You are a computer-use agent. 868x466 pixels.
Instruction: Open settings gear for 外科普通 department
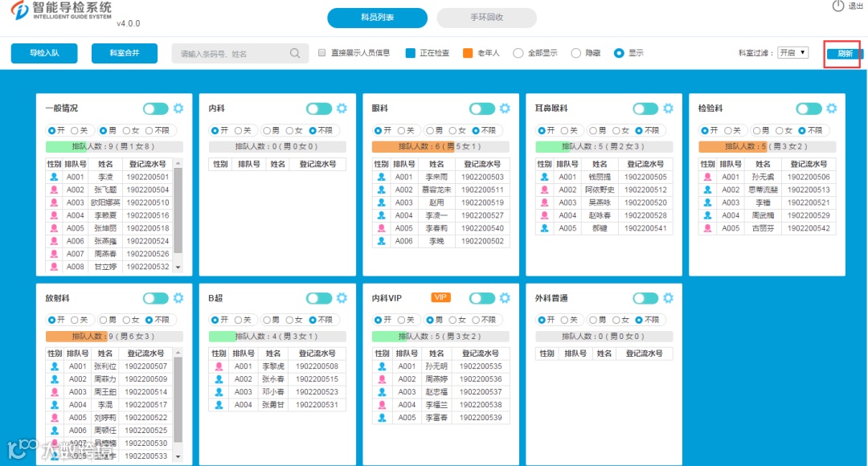[x=668, y=298]
